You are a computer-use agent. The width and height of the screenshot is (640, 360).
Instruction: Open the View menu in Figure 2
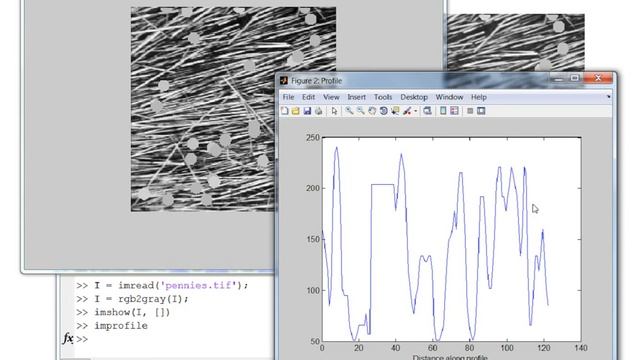tap(331, 97)
